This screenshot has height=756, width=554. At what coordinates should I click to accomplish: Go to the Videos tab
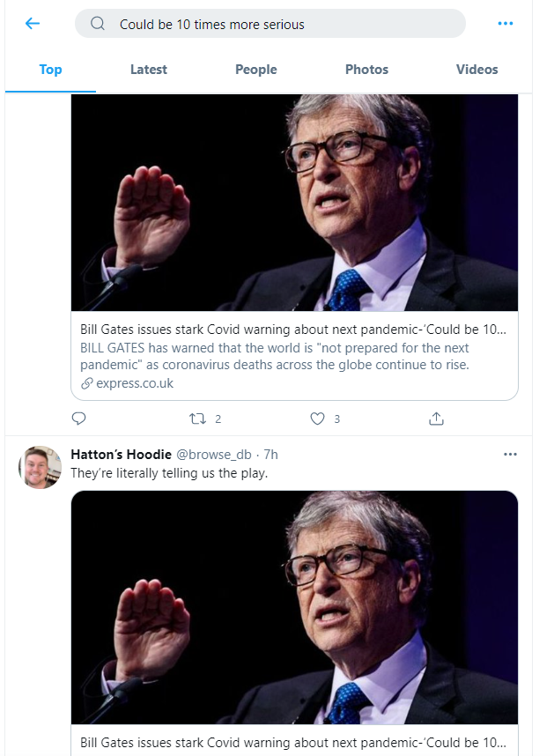pos(476,70)
